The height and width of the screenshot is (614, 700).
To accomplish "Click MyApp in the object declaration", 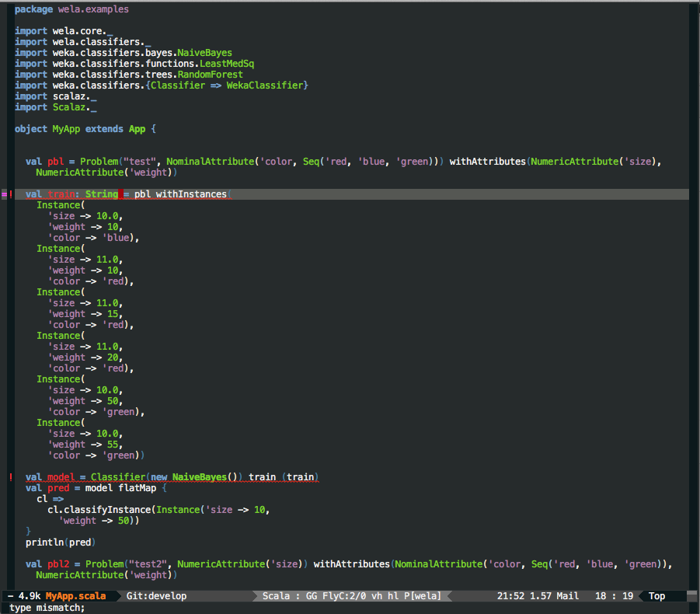I will pos(66,129).
